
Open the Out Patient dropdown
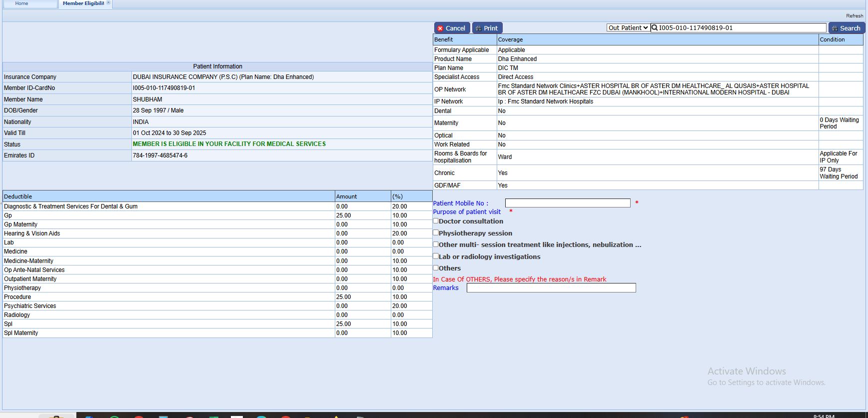pos(628,28)
